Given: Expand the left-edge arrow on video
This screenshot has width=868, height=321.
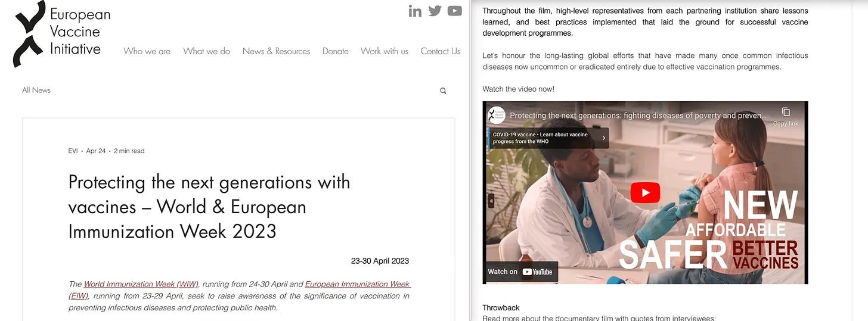Looking at the screenshot, I should [491, 201].
